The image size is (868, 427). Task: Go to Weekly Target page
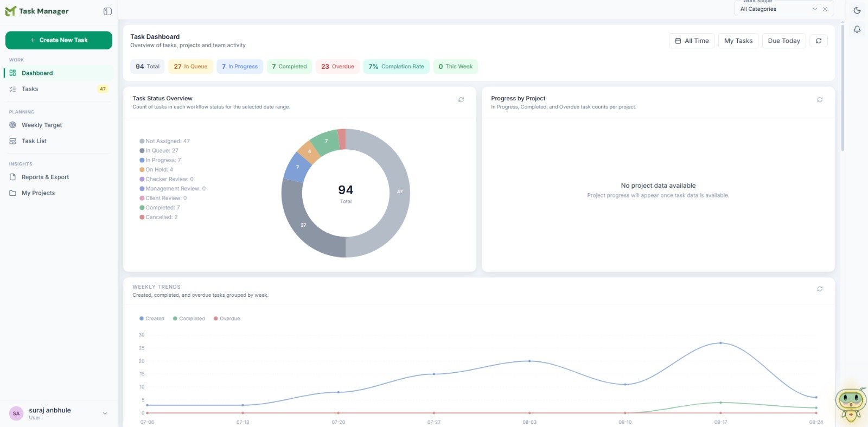coord(59,125)
